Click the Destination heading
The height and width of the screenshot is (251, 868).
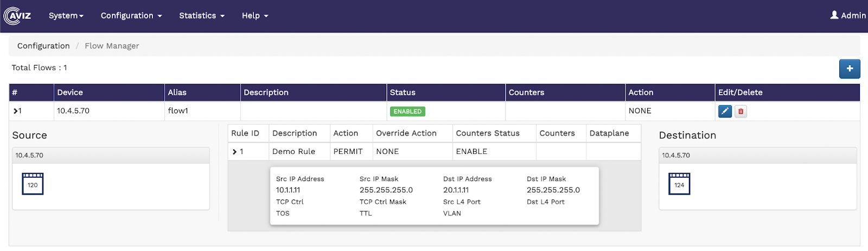pyautogui.click(x=687, y=136)
